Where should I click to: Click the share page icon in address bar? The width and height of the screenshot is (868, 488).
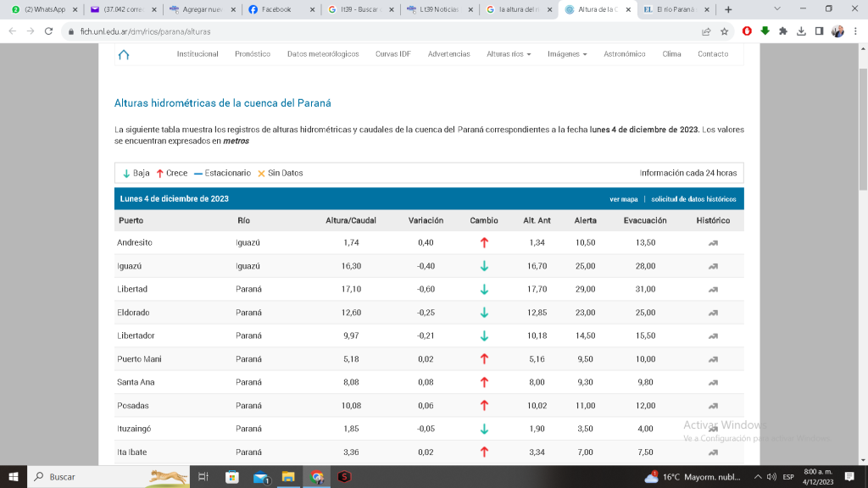706,31
